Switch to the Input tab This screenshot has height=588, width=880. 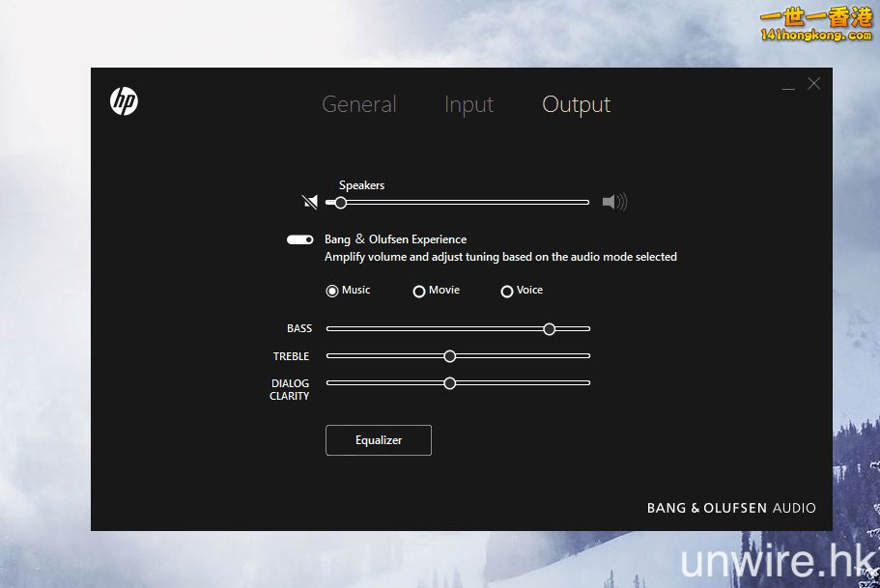(x=468, y=105)
